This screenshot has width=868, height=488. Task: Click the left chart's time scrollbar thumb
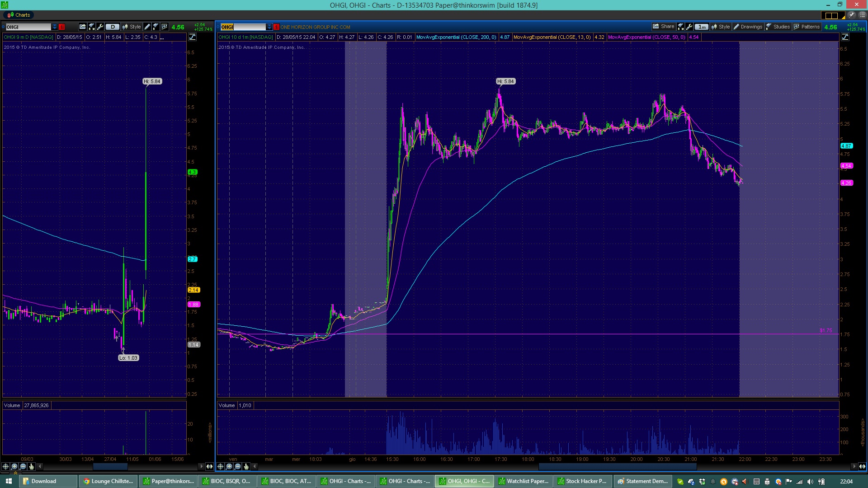pos(110,466)
